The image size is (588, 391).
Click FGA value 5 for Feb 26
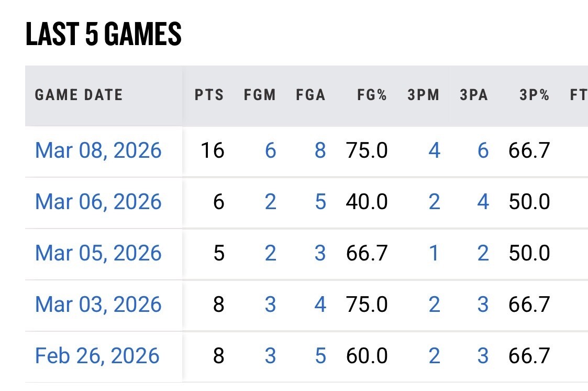(x=320, y=356)
